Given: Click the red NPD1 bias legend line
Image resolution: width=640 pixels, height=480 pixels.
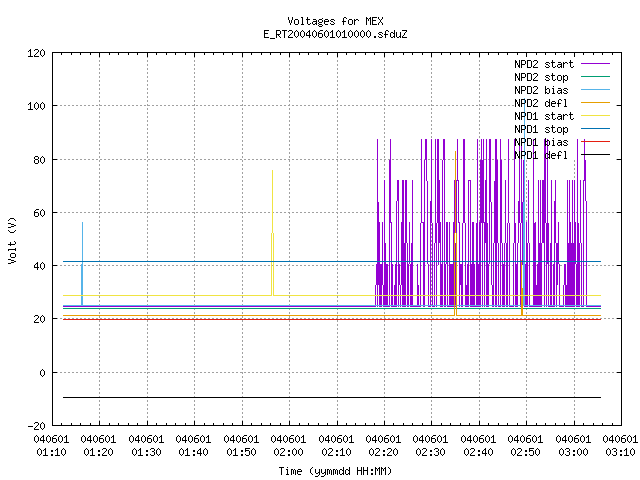Looking at the screenshot, I should (x=596, y=142).
